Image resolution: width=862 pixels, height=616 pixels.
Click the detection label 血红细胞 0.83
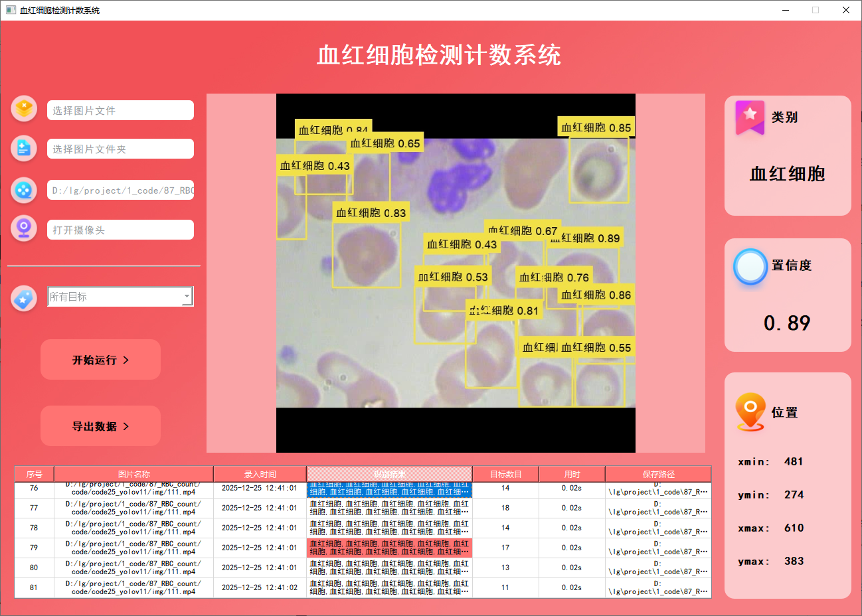coord(371,212)
